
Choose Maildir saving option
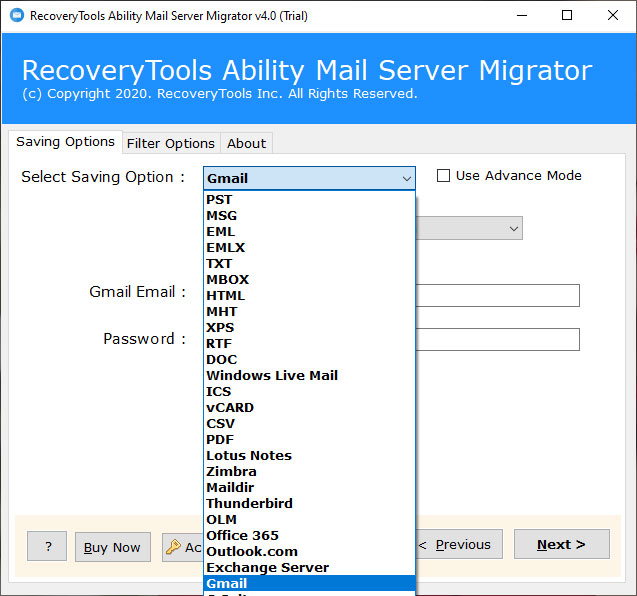click(x=309, y=487)
